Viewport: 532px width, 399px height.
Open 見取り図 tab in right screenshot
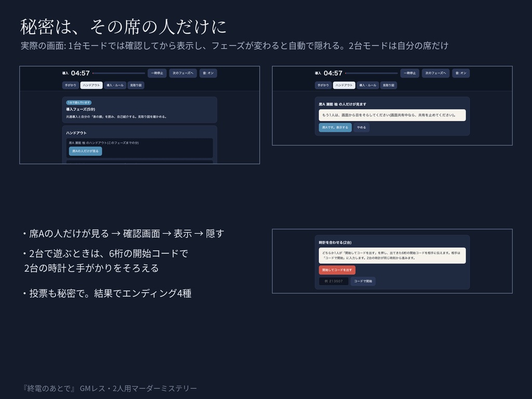click(389, 85)
